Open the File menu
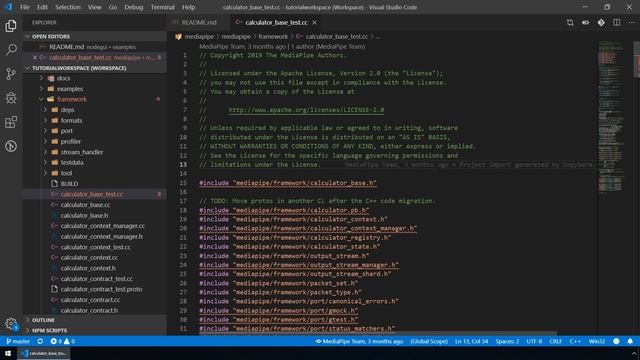Image resolution: width=640 pixels, height=360 pixels. 25,7
